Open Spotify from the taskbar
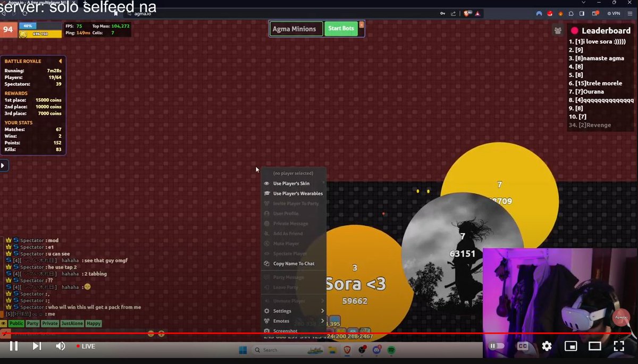 tap(391, 350)
